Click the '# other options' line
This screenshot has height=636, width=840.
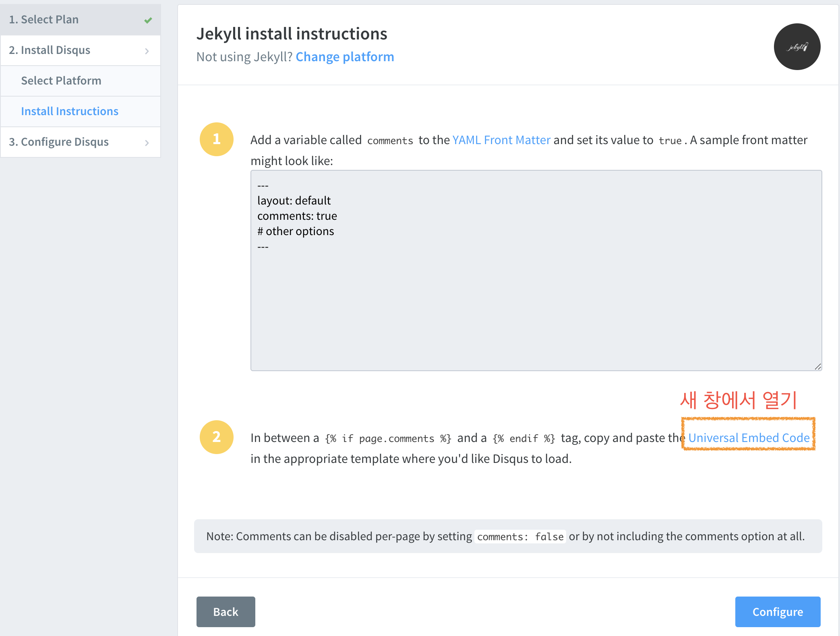pyautogui.click(x=296, y=231)
